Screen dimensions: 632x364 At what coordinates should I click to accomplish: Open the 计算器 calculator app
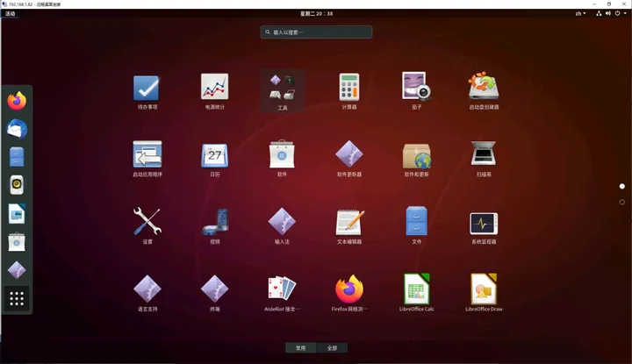tap(349, 91)
